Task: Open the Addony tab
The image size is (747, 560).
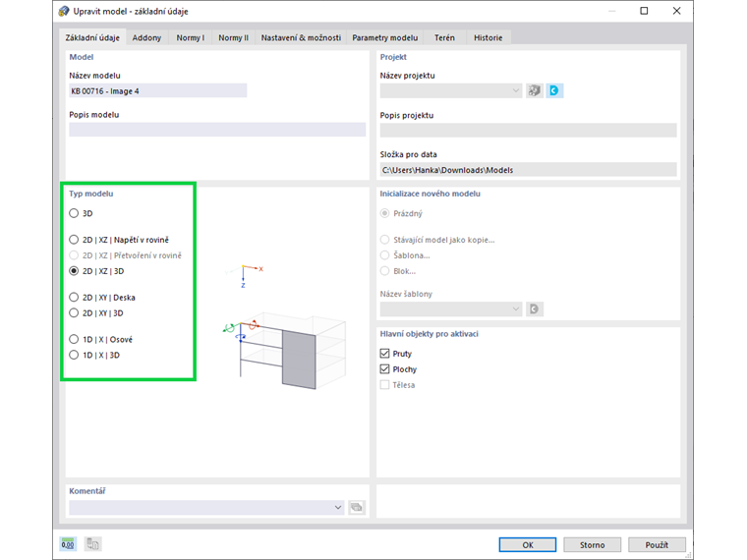Action: [146, 37]
